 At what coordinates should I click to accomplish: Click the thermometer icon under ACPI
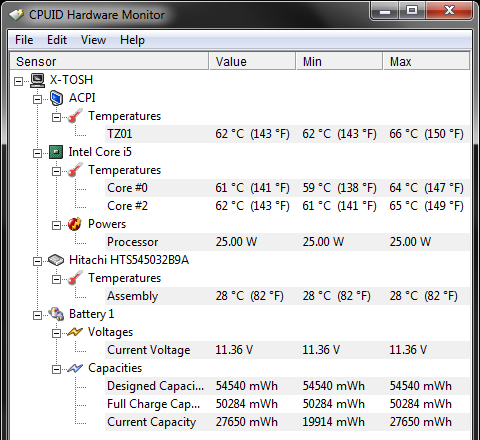pos(75,116)
